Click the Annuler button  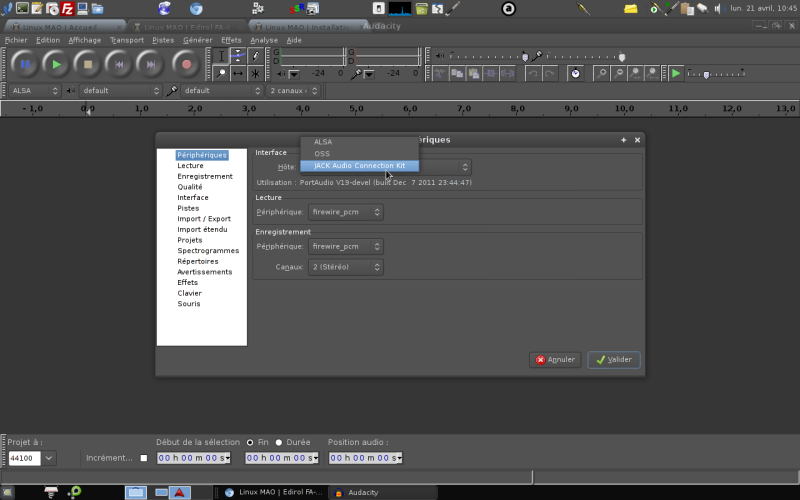coord(555,359)
